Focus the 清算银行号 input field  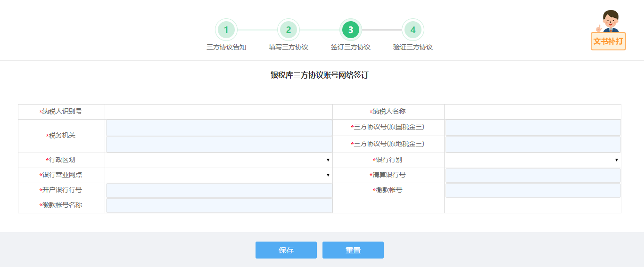pyautogui.click(x=533, y=175)
